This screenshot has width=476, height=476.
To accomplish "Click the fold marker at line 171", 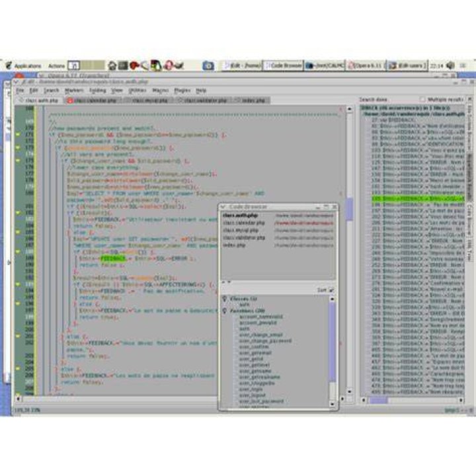I will [18, 134].
